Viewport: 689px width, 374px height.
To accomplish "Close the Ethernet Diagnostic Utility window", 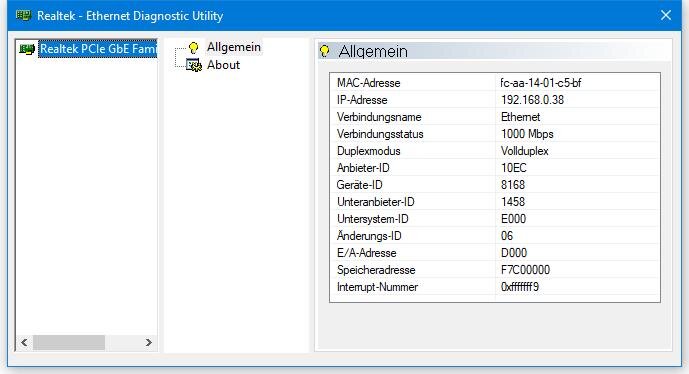I will click(x=666, y=15).
